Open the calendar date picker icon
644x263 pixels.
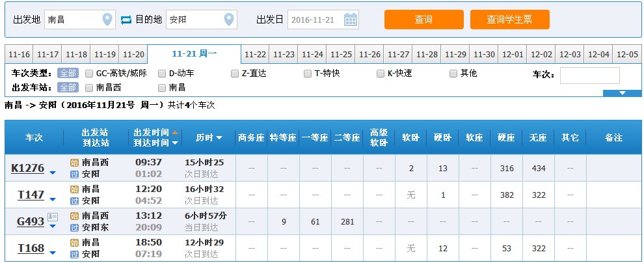(x=351, y=20)
